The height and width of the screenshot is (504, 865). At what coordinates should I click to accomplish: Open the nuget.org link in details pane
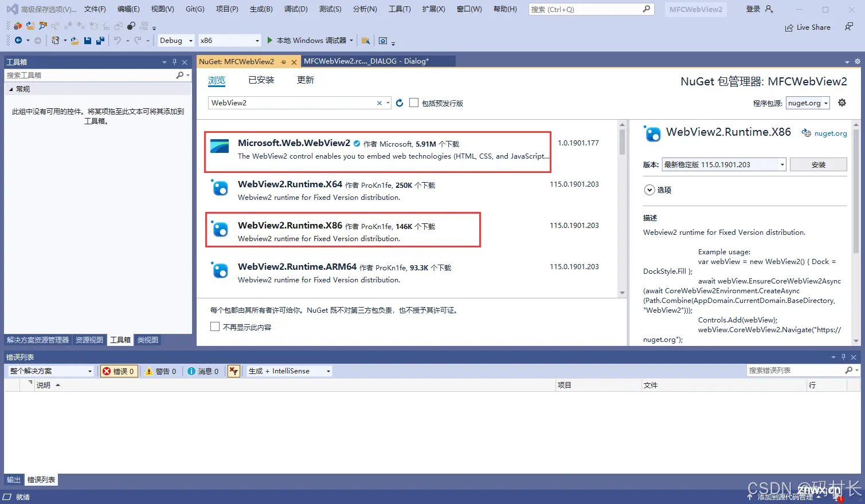click(x=831, y=133)
